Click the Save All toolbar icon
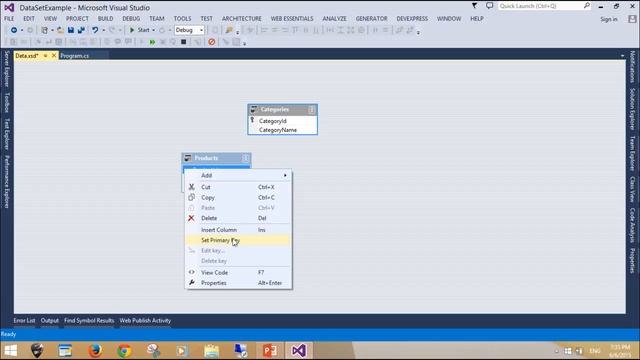The width and height of the screenshot is (640, 360). click(81, 30)
